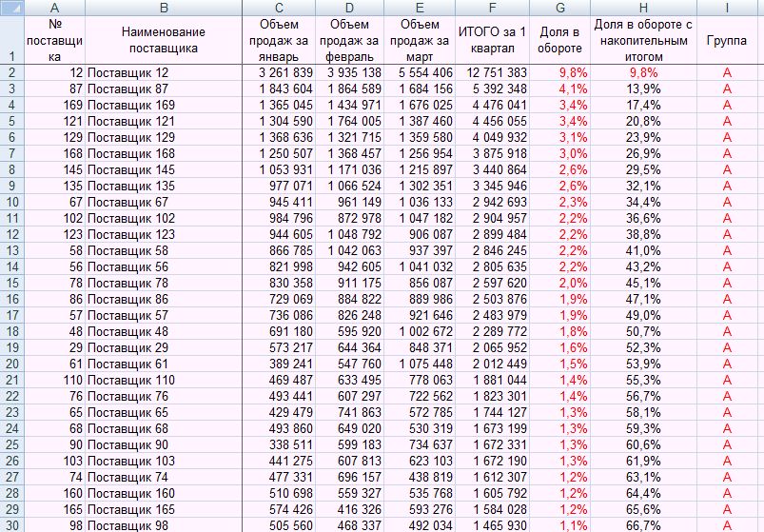Click share value '2,0%'
Screen dimensions: 764x532
tap(559, 283)
